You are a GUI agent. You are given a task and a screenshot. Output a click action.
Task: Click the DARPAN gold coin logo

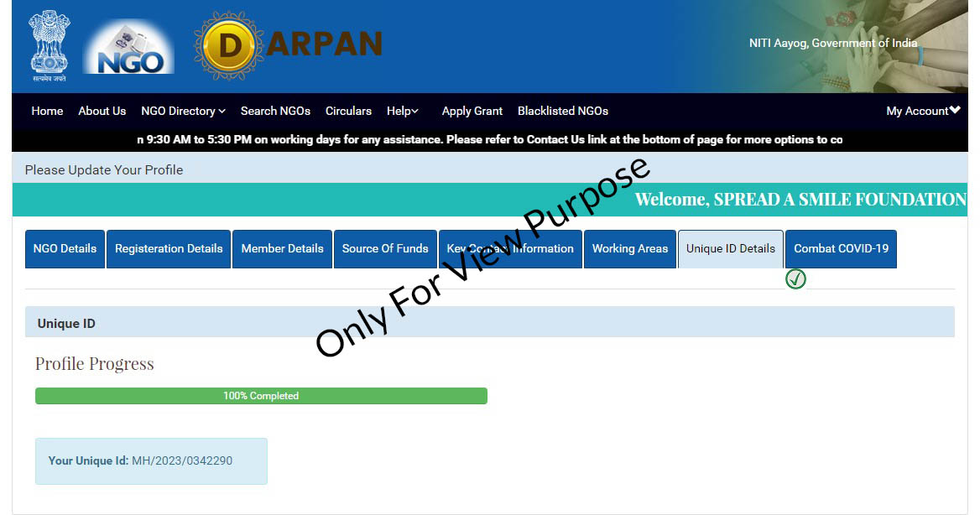229,45
